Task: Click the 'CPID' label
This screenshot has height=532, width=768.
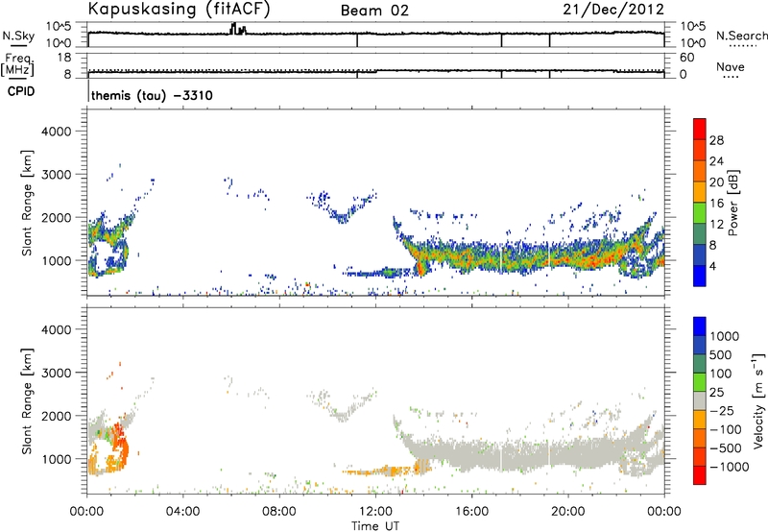Action: 21,91
